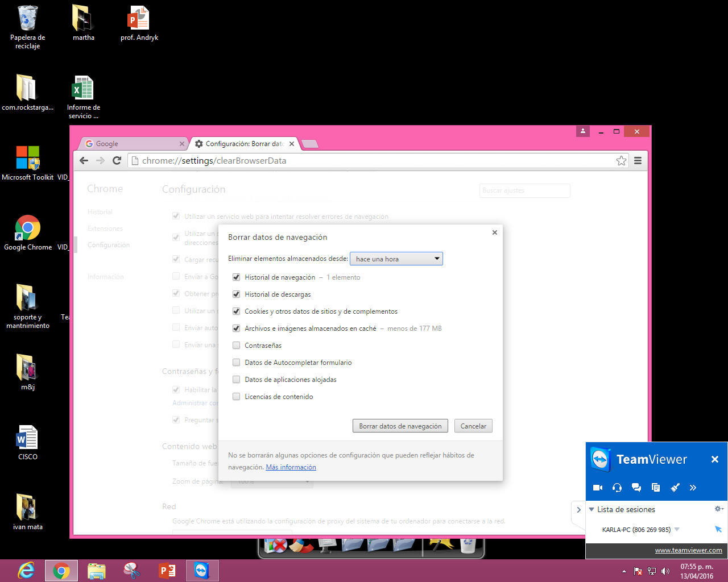Check Licencias de contenido checkbox

pyautogui.click(x=236, y=397)
